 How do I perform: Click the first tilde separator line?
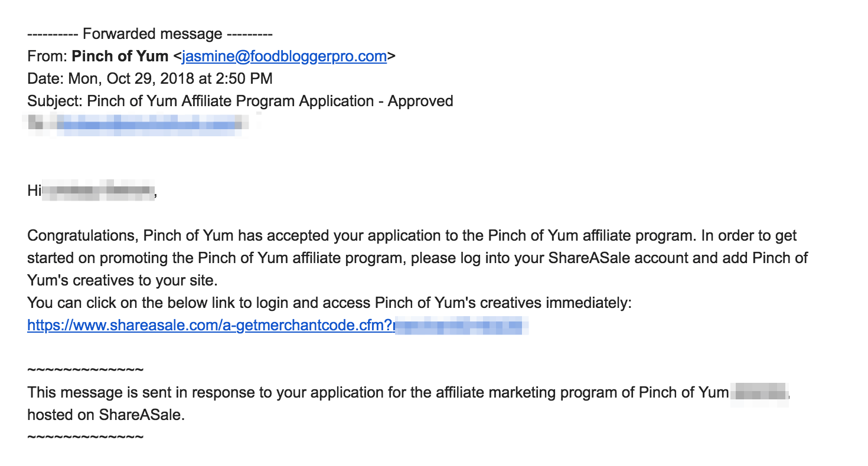[x=85, y=370]
